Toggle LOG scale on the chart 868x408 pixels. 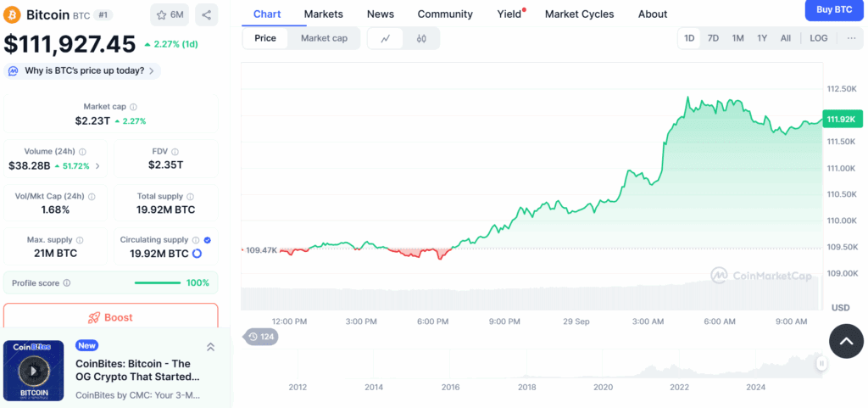point(818,38)
